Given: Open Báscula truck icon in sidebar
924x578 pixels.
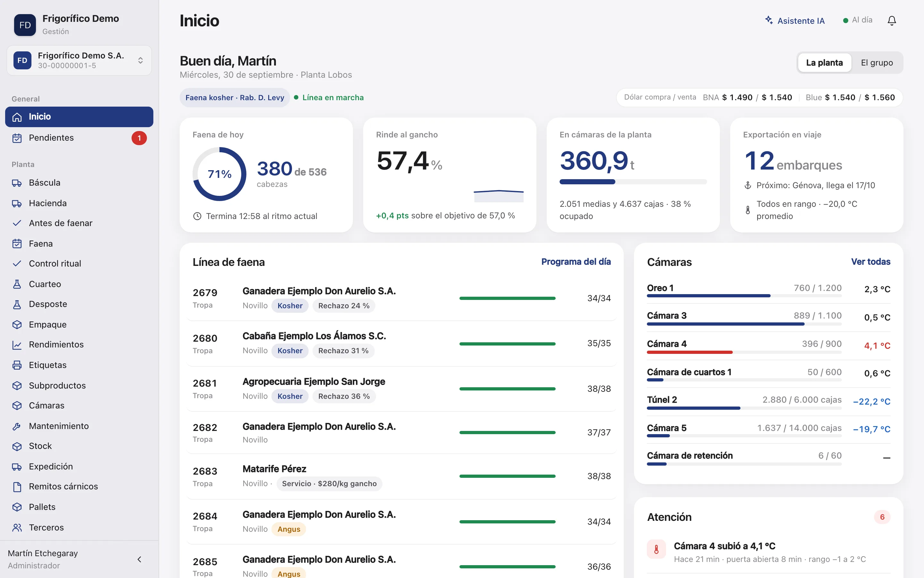Looking at the screenshot, I should pyautogui.click(x=17, y=183).
